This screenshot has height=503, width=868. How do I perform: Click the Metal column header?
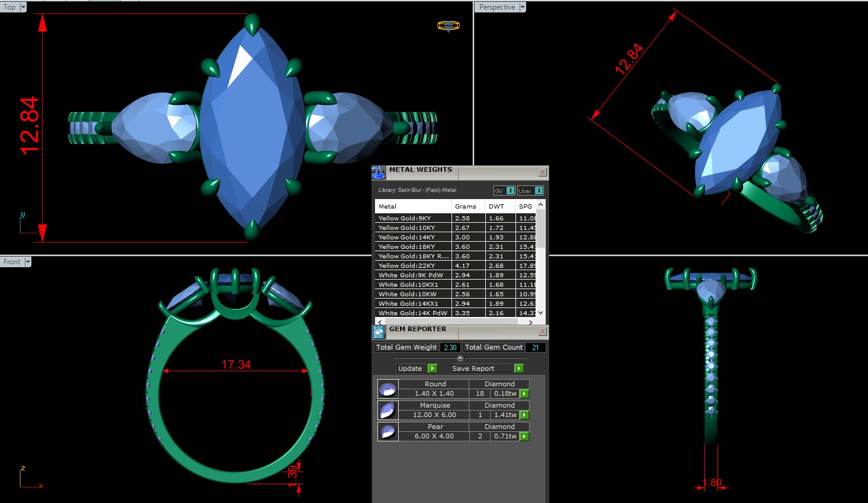414,206
